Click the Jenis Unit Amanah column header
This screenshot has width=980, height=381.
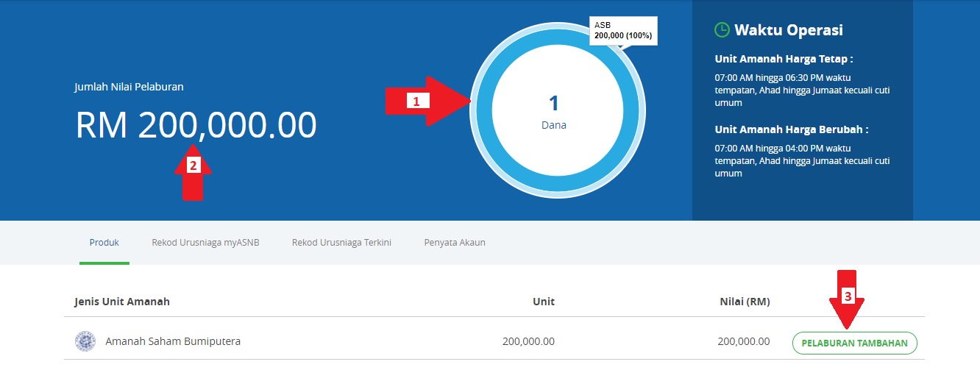click(x=122, y=302)
